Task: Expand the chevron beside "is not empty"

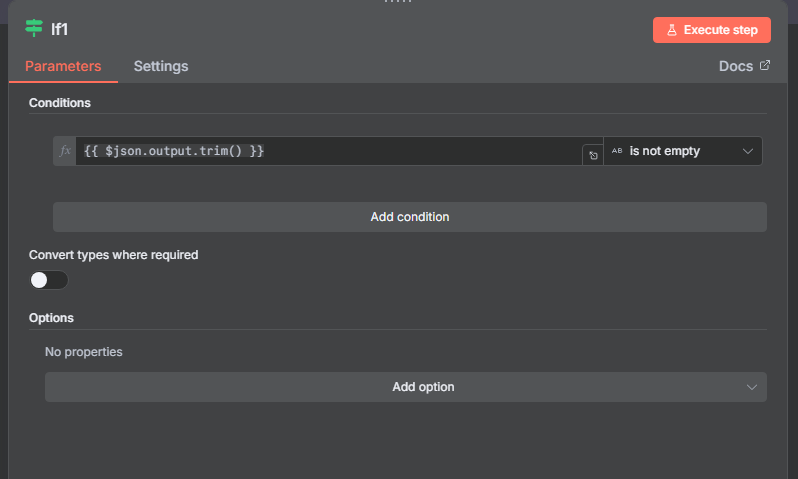Action: pos(748,151)
